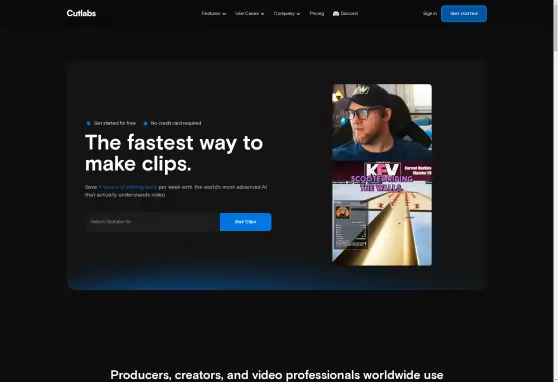Screen dimensions: 558x382
Task: Click the blue dot beside 'Get started for free'
Action: point(88,123)
